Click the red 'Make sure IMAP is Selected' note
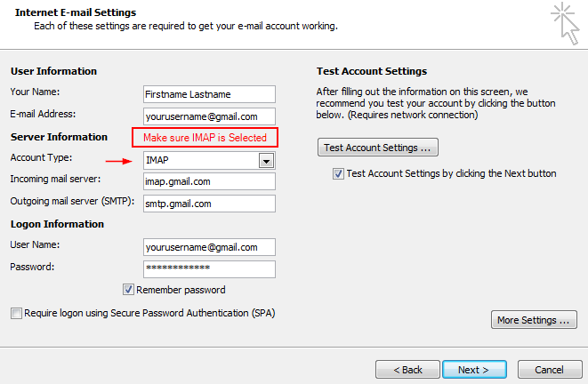This screenshot has height=384, width=588. point(205,138)
